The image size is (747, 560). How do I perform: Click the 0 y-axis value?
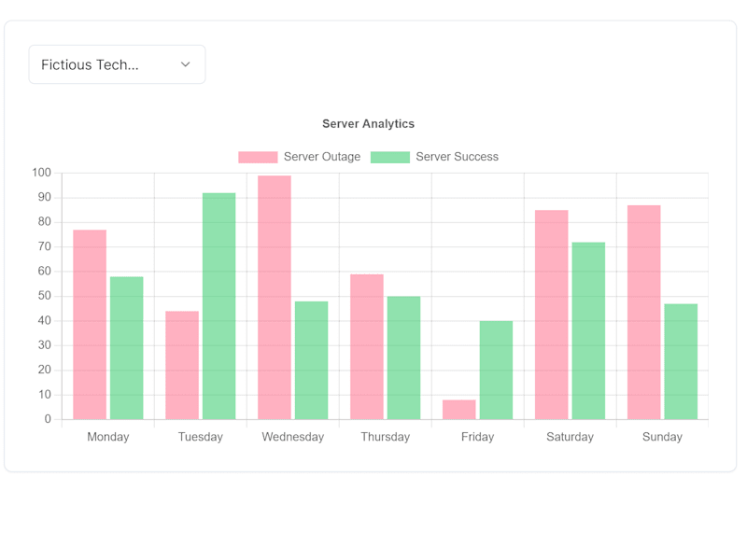pos(48,419)
